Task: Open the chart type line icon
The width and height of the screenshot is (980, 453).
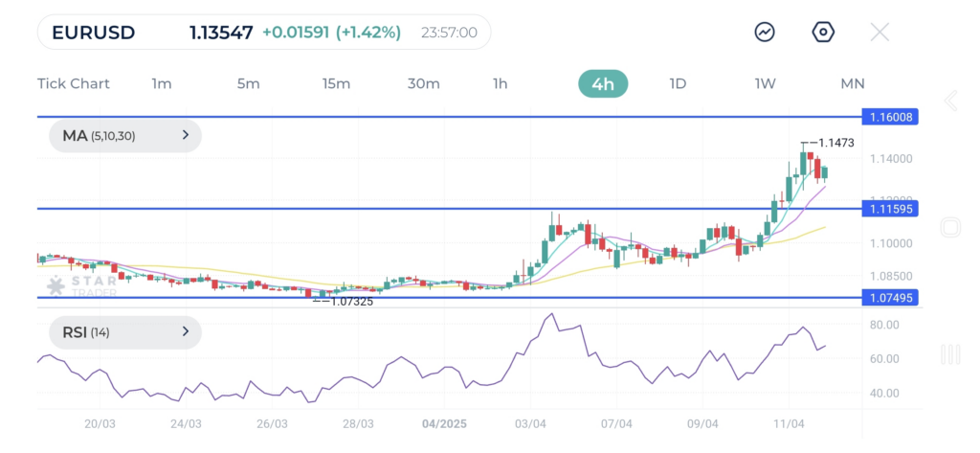Action: (765, 33)
